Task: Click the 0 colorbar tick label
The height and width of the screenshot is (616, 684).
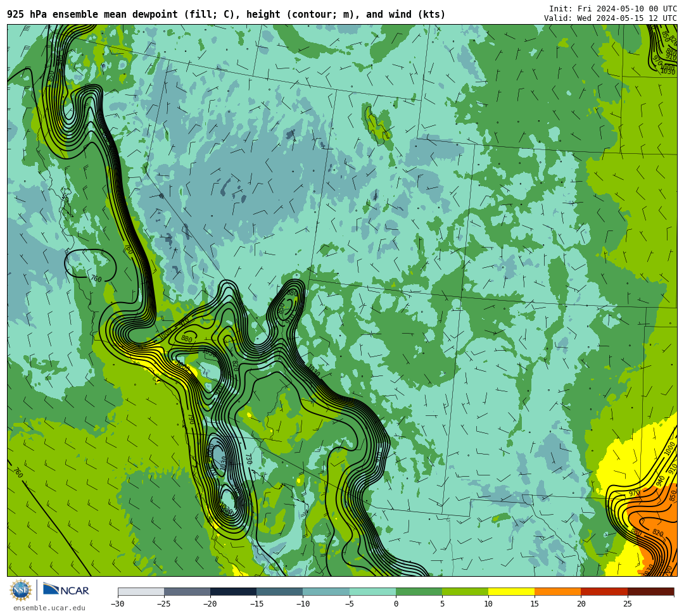Action: 396,604
